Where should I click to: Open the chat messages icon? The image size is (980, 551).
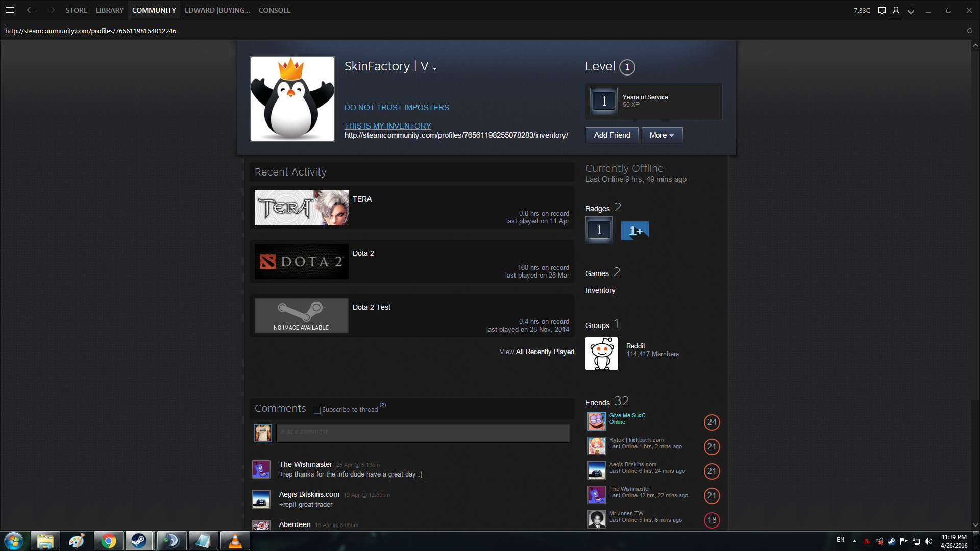(x=881, y=10)
